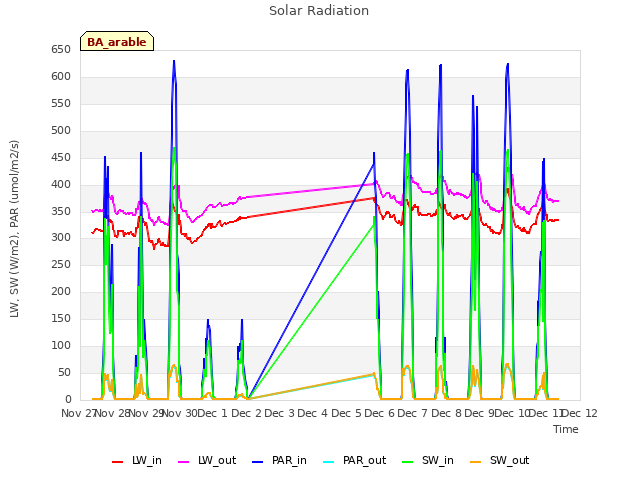Click the SW_out legend label

point(509,460)
